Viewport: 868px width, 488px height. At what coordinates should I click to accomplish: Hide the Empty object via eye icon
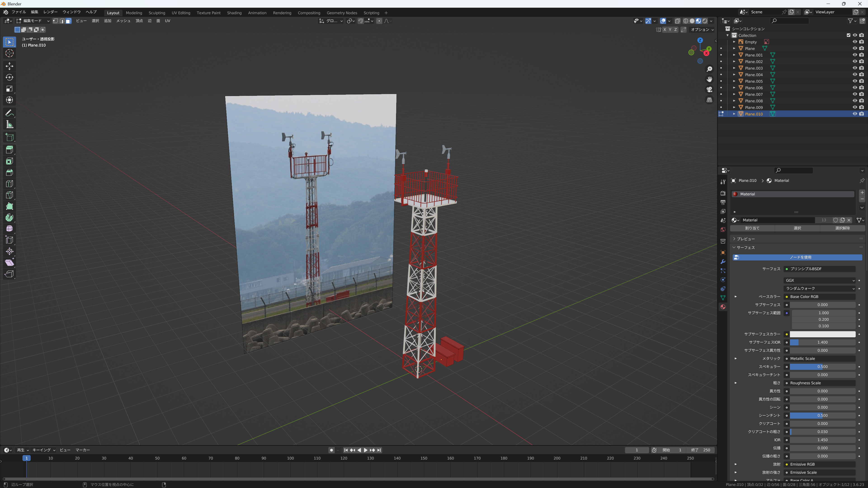pyautogui.click(x=855, y=42)
